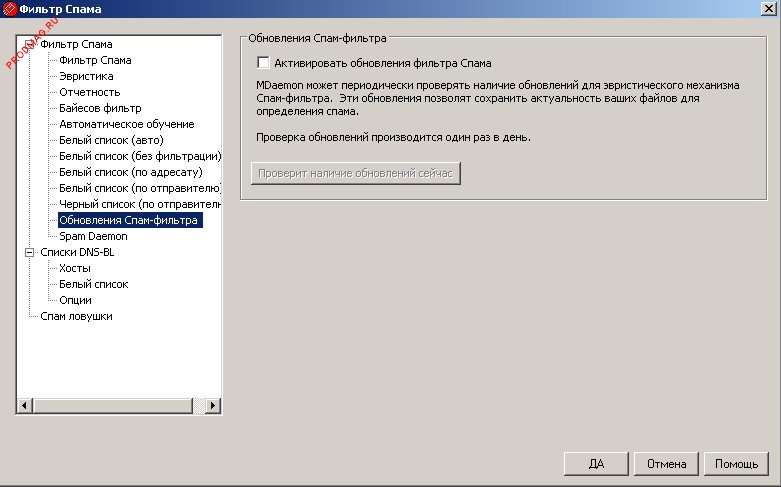Open 'Автоматическое обучение' section
Viewport: 781px width, 487px height.
[x=126, y=124]
